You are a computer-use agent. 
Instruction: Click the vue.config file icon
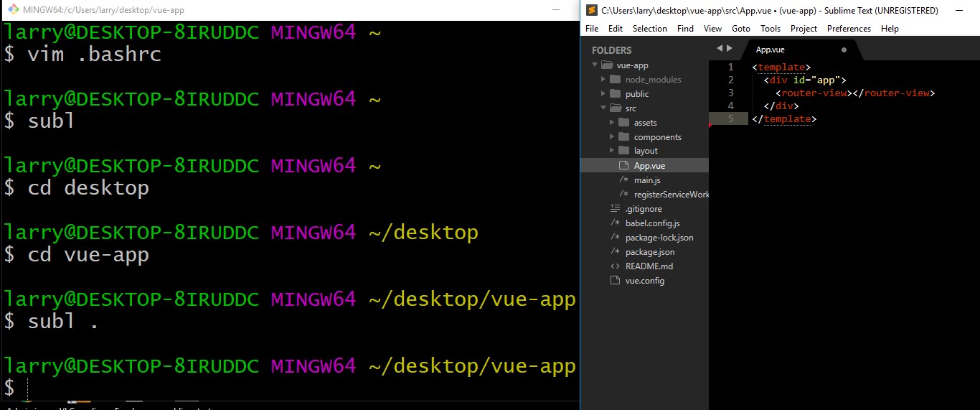614,280
